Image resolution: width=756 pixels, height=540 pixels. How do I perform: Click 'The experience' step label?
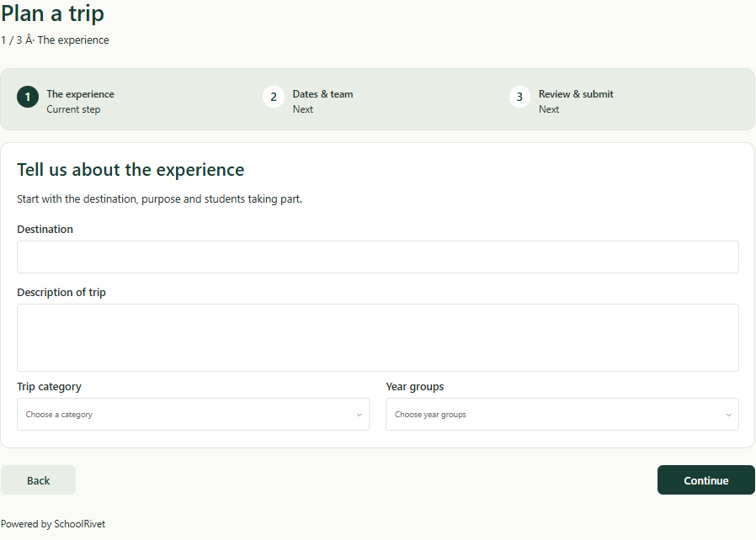tap(81, 94)
